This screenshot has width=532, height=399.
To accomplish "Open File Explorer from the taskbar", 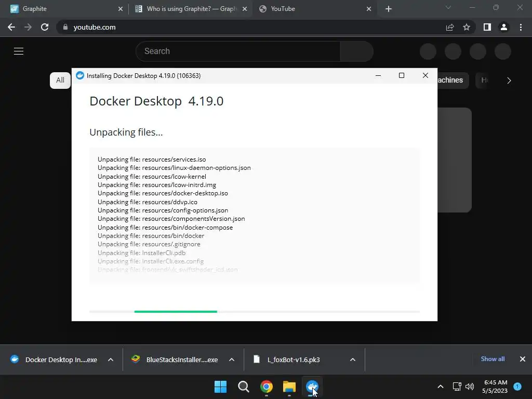I will (x=289, y=387).
